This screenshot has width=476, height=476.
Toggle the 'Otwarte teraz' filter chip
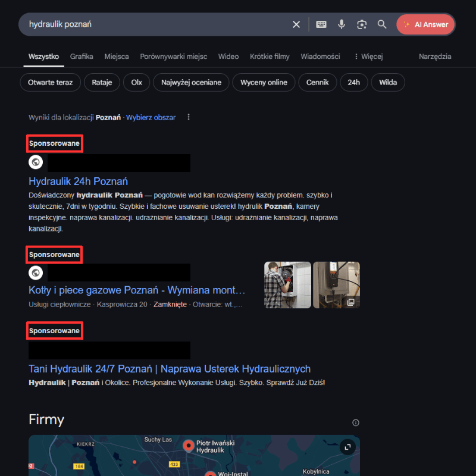(x=50, y=83)
